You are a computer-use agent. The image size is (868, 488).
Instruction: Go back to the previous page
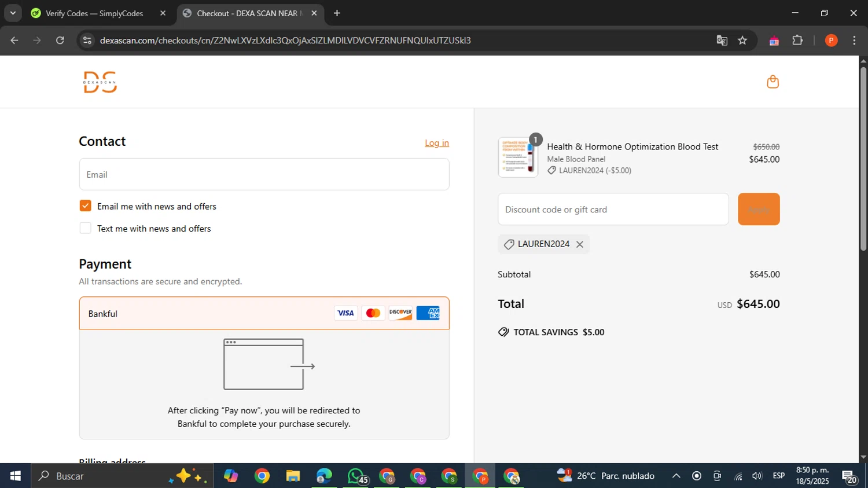14,41
